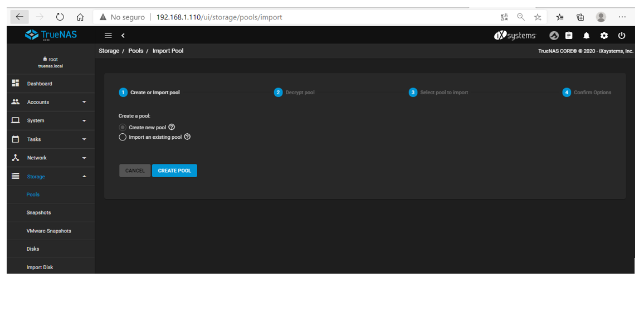
Task: Click Import Pool in the breadcrumb
Action: [x=168, y=51]
